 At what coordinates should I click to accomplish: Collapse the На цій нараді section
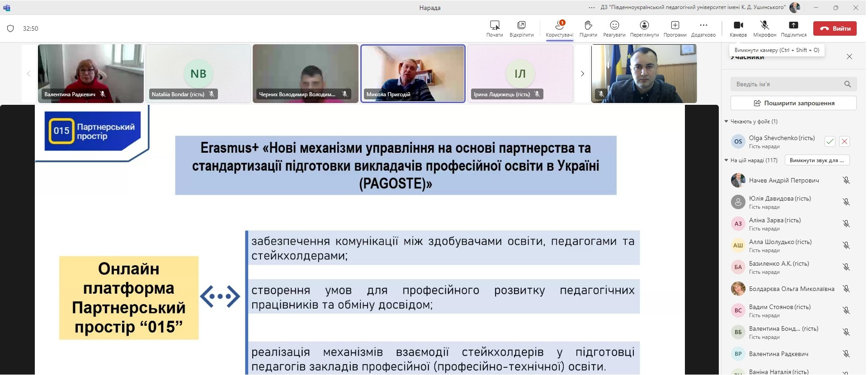(x=726, y=160)
